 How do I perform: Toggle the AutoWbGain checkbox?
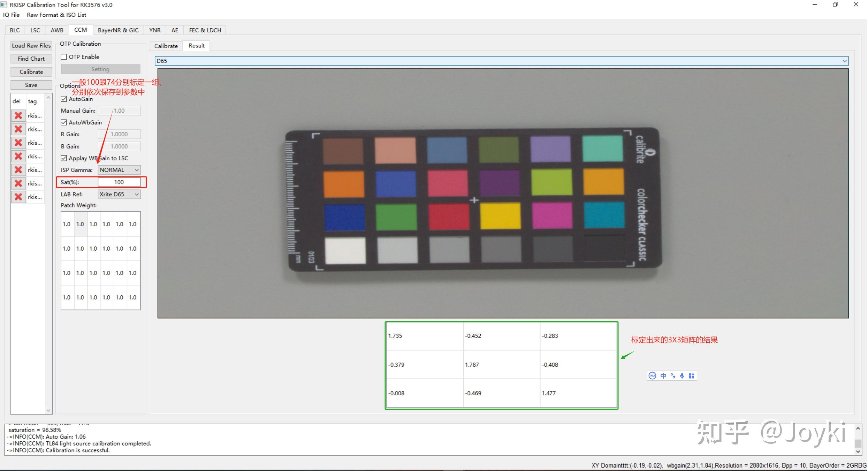[64, 122]
